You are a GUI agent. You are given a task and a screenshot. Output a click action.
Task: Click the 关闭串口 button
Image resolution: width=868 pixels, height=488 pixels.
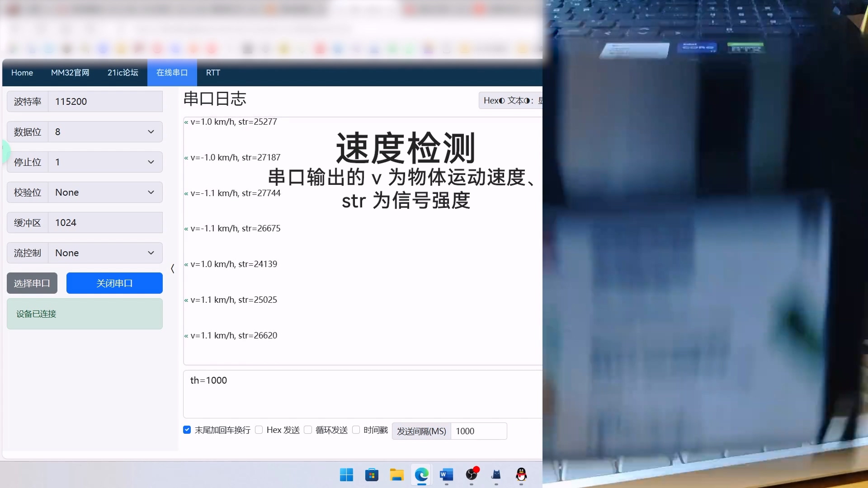point(114,283)
